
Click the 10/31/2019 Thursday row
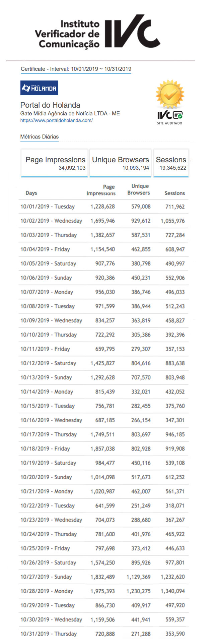(103, 634)
